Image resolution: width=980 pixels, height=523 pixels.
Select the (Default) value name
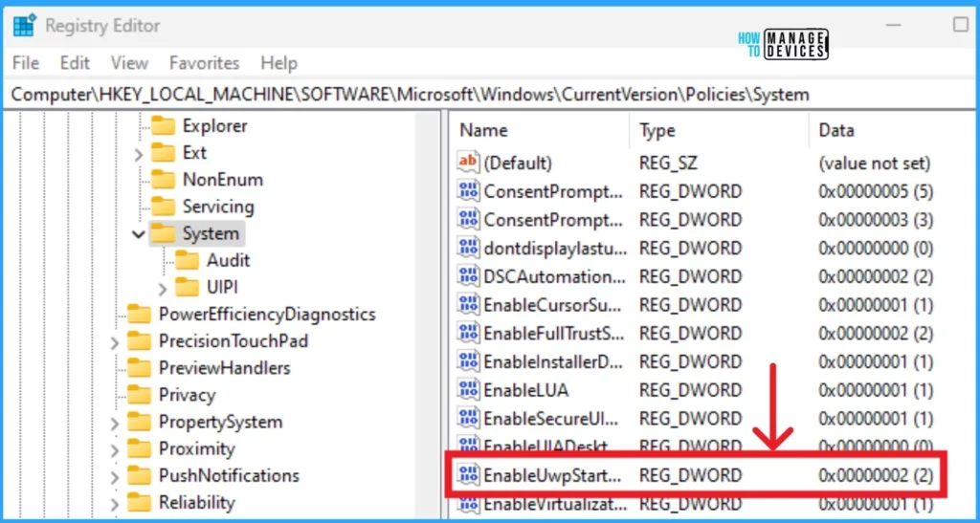pos(518,163)
